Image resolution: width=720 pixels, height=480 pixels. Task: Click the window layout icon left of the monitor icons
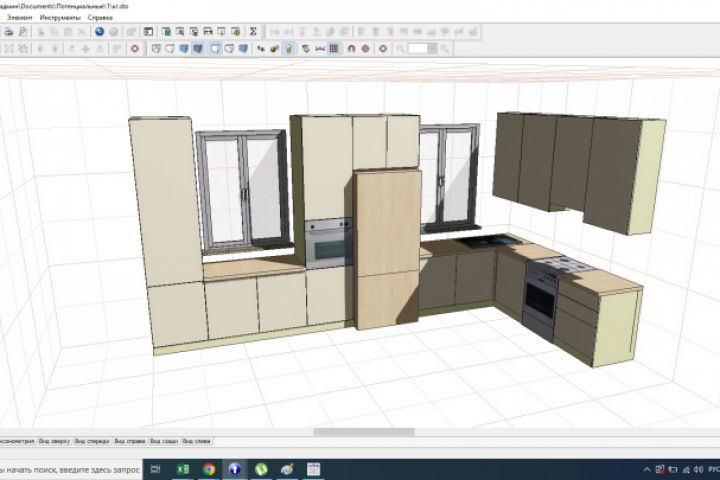click(148, 32)
